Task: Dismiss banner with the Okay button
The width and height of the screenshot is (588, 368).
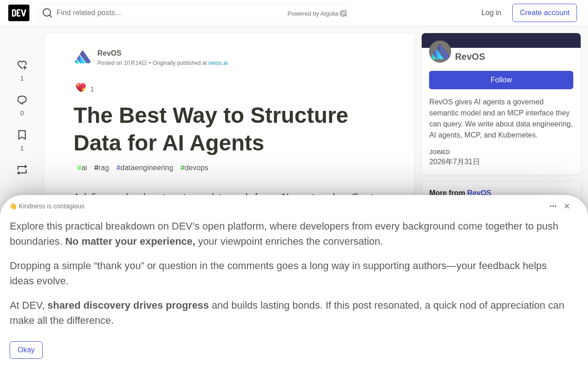Action: (26, 350)
